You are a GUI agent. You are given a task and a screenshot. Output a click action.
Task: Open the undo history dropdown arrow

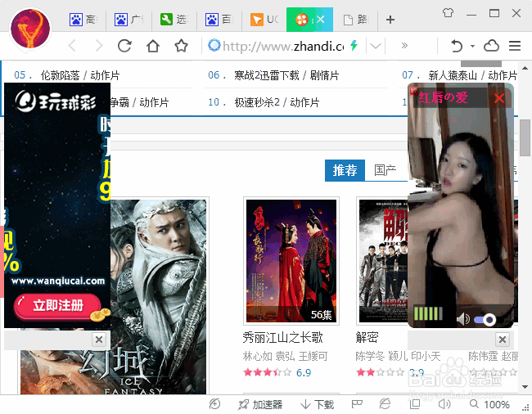coord(472,46)
